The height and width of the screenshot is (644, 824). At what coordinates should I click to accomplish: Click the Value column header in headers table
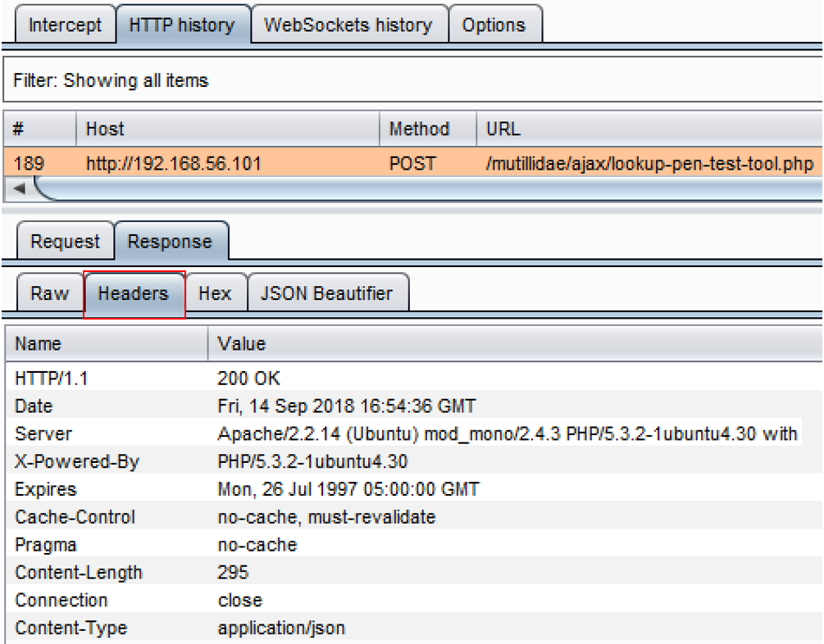tap(515, 343)
